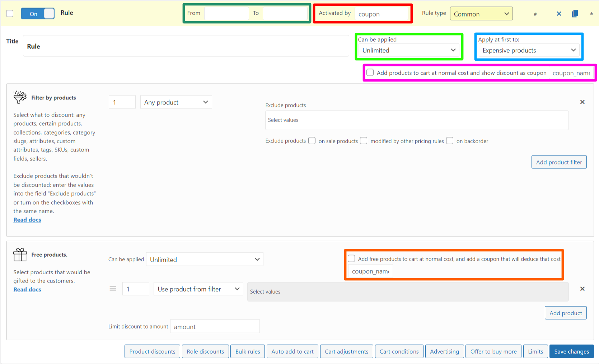This screenshot has width=599, height=364.
Task: Click Exclude products Select values field
Action: click(417, 120)
